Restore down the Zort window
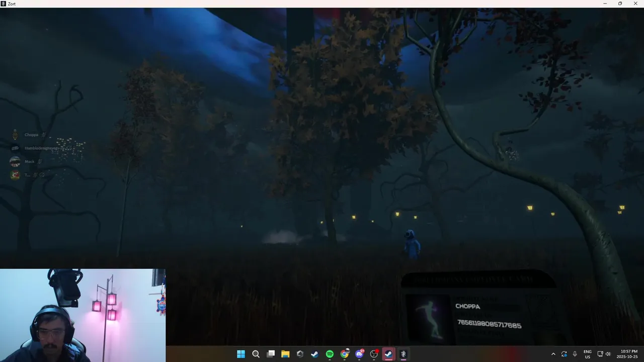 (x=620, y=4)
